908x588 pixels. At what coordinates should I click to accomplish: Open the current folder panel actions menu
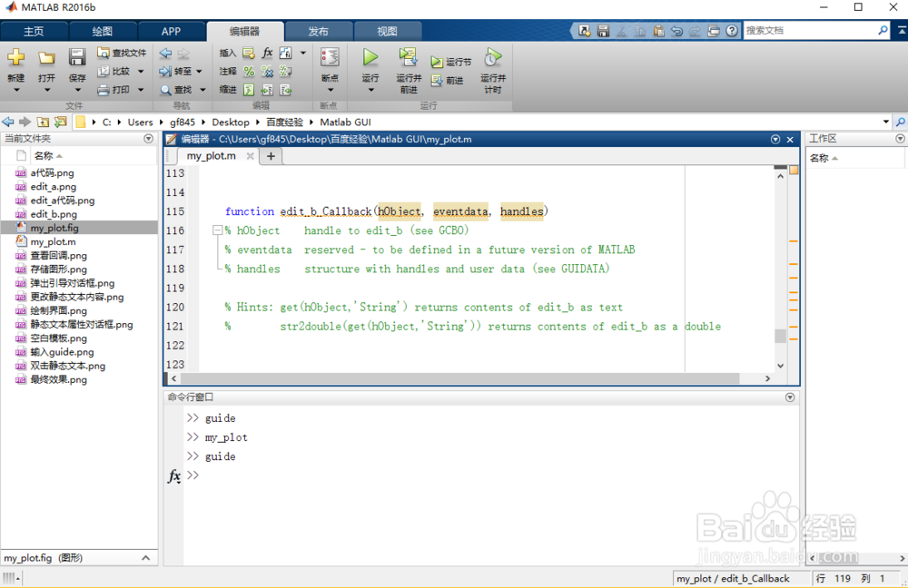tap(149, 139)
